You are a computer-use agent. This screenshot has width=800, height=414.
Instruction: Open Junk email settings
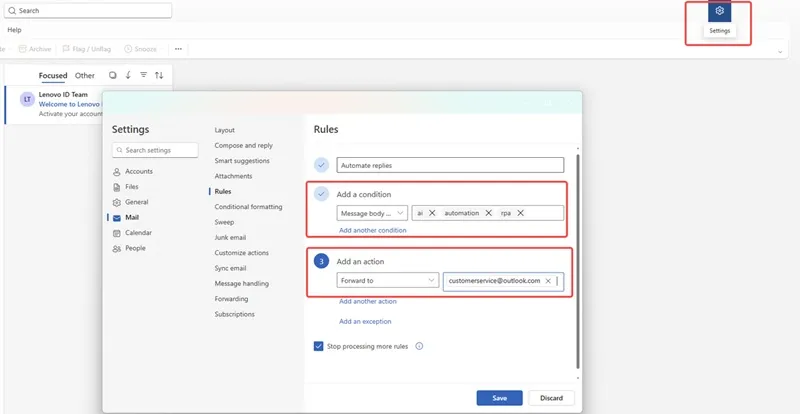click(x=230, y=237)
